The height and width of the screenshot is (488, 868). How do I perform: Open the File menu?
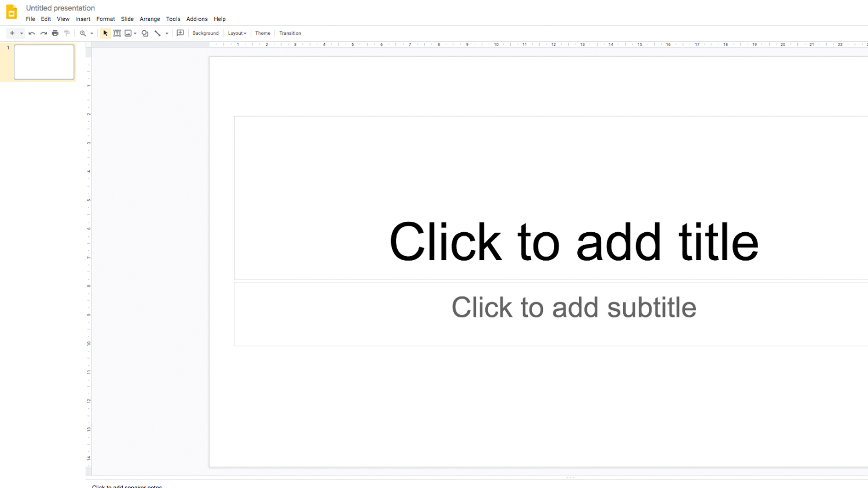click(30, 19)
